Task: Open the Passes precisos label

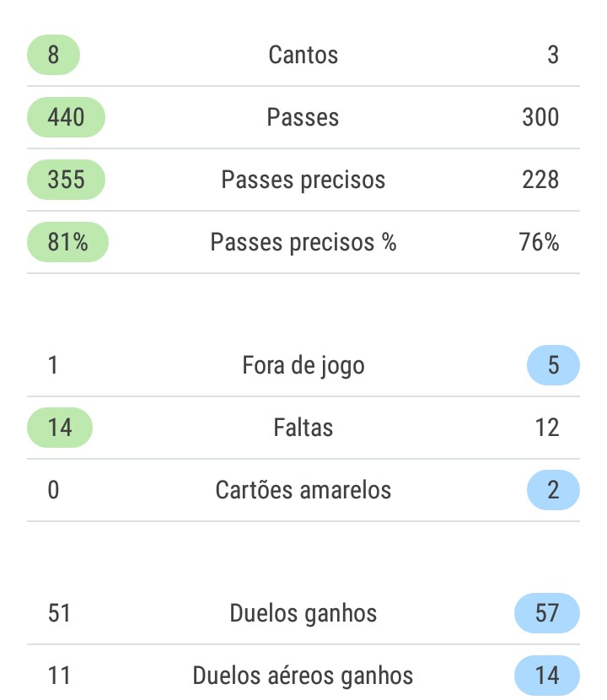Action: [x=303, y=180]
